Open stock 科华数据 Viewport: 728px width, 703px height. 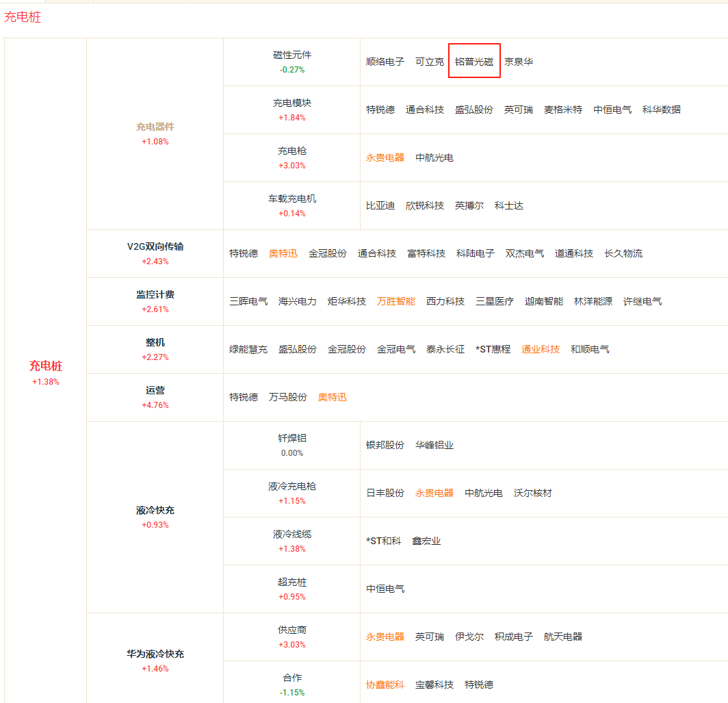tap(662, 110)
